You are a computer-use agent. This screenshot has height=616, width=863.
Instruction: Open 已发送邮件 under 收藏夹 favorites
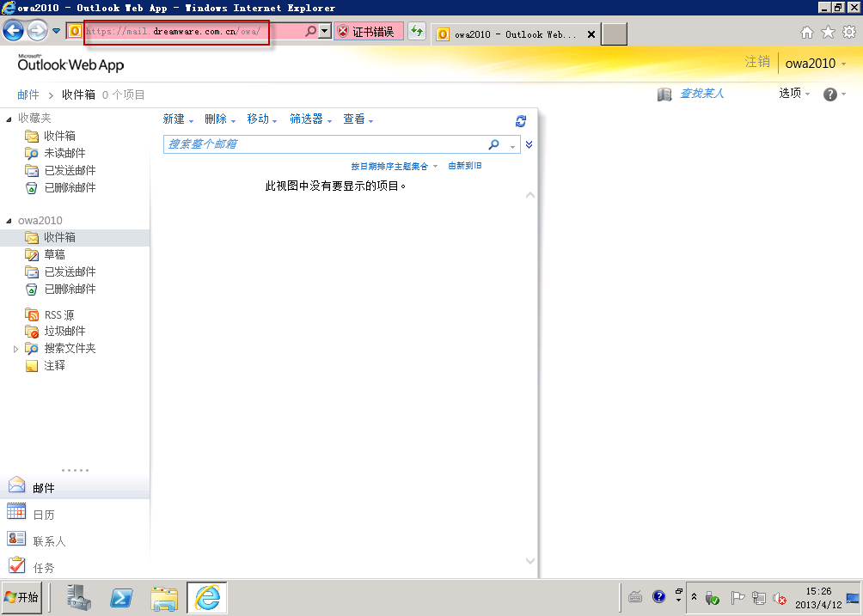70,170
